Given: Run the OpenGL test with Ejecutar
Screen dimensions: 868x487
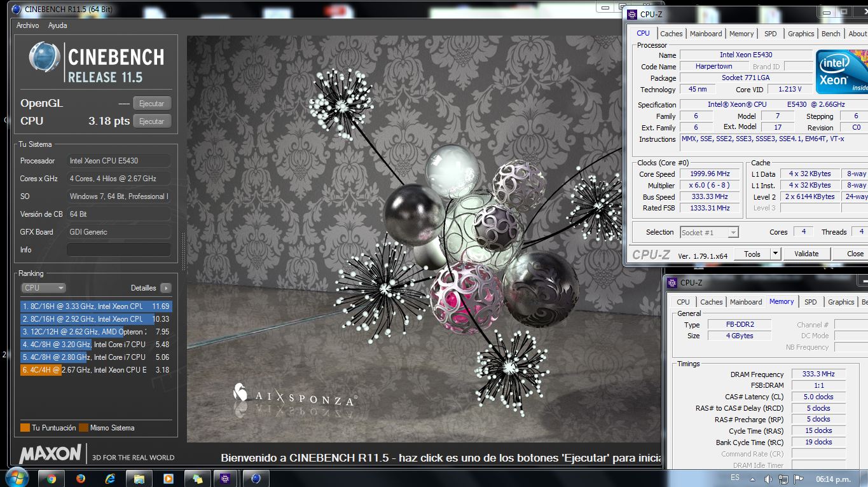Looking at the screenshot, I should [x=152, y=104].
